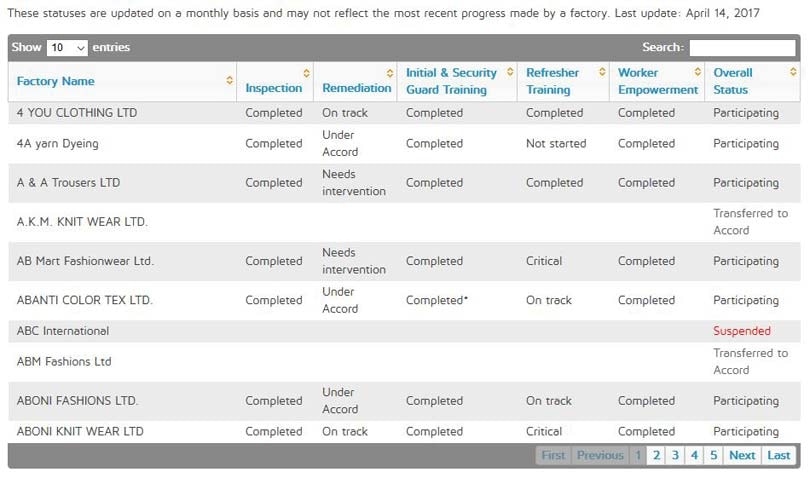Click the 4 YOU CLOTHING LTD row name
Viewport: 810px width, 478px height.
[77, 113]
